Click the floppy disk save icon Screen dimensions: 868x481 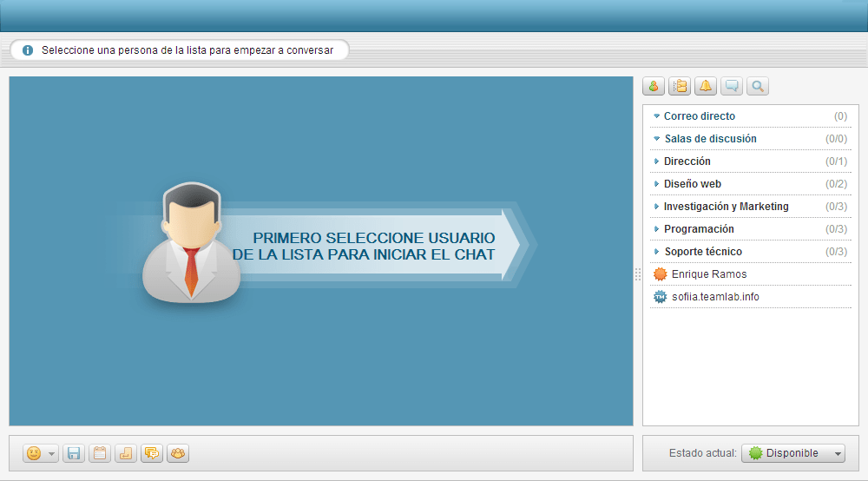[74, 453]
